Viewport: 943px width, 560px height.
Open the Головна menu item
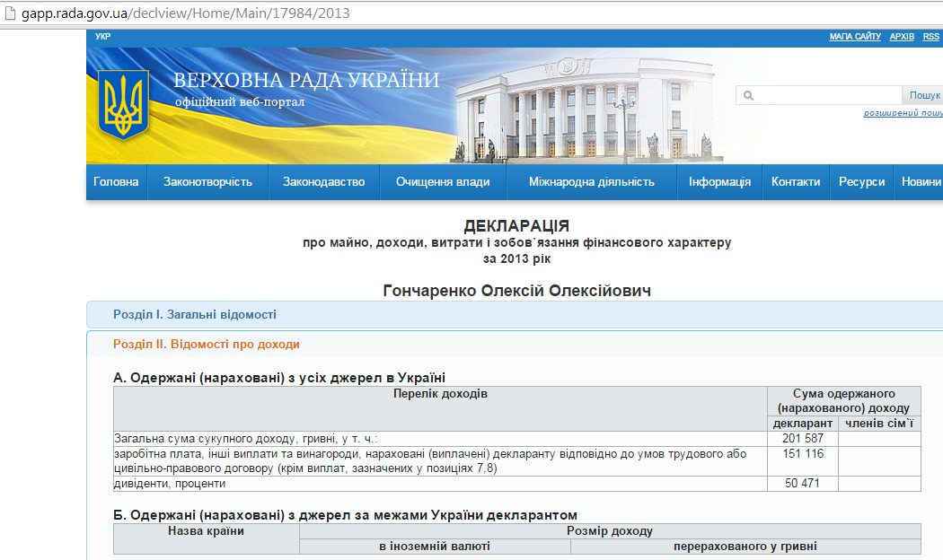tap(116, 181)
